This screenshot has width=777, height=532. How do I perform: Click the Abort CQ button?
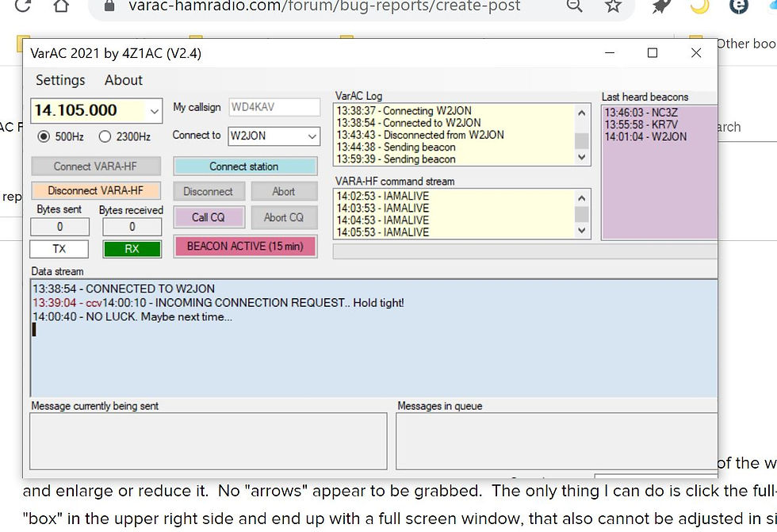284,217
